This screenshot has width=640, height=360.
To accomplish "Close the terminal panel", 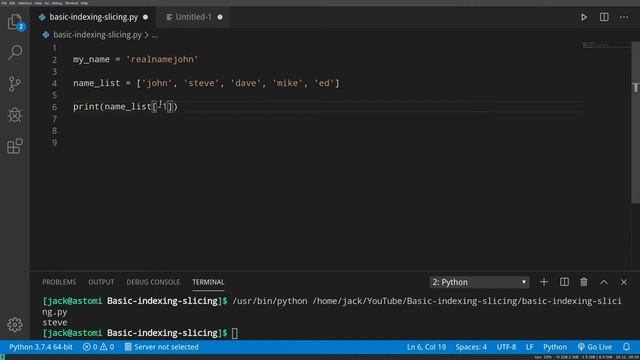I will pos(624,282).
